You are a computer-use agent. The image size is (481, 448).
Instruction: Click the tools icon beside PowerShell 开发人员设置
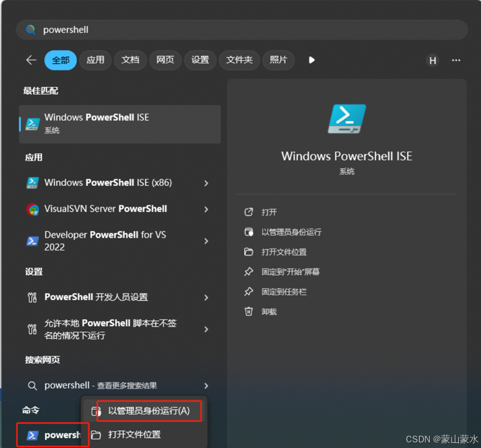click(x=32, y=298)
